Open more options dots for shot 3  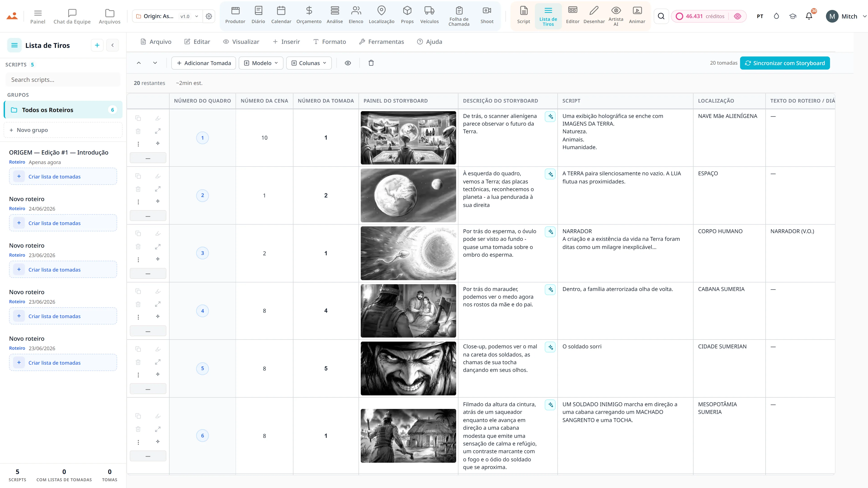coord(138,260)
